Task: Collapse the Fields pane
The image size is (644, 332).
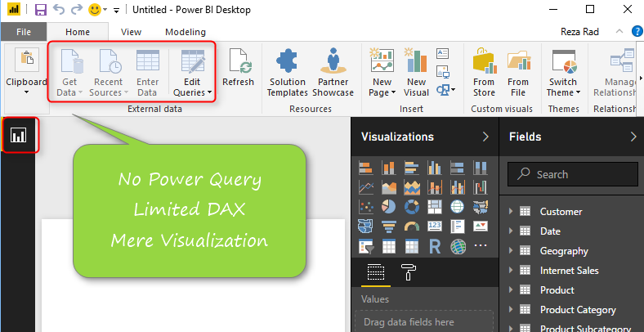Action: point(633,137)
